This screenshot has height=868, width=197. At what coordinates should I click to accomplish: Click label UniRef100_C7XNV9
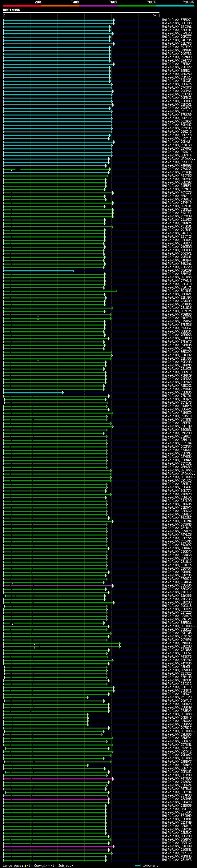pos(177,765)
